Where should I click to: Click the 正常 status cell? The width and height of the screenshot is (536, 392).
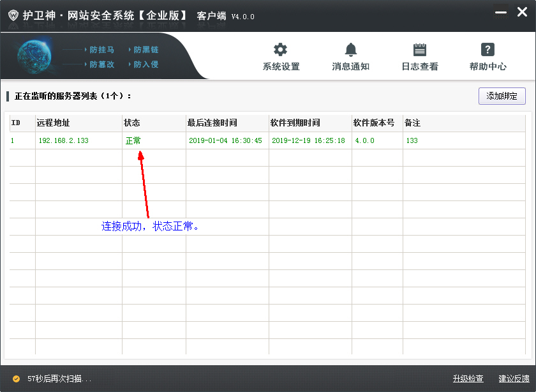coord(133,140)
